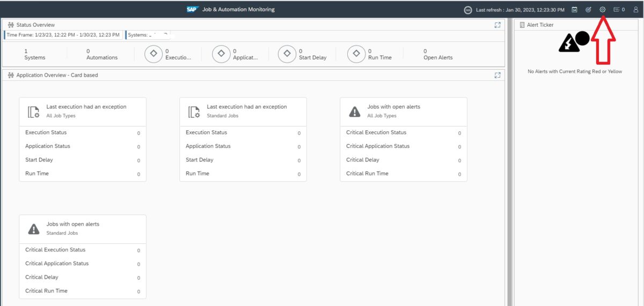Open the calendar time frame icon

coord(574,10)
